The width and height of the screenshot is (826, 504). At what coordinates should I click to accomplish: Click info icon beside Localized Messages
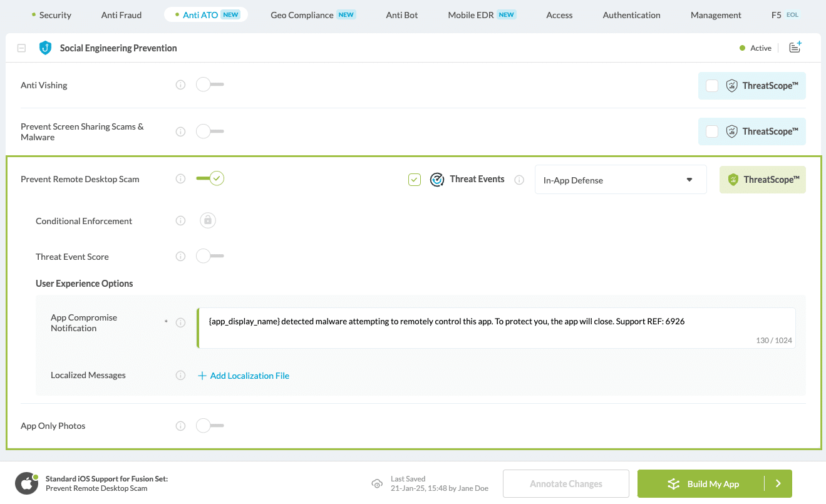point(180,376)
